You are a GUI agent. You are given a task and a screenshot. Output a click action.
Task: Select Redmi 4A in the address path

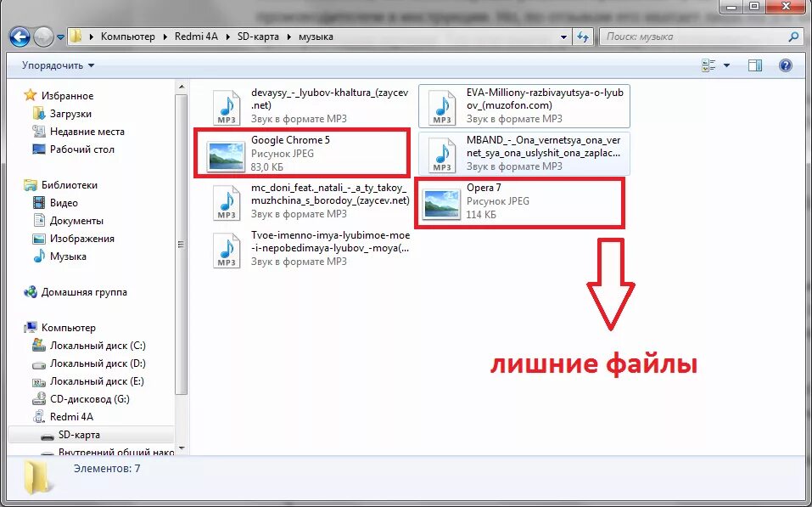click(x=196, y=37)
